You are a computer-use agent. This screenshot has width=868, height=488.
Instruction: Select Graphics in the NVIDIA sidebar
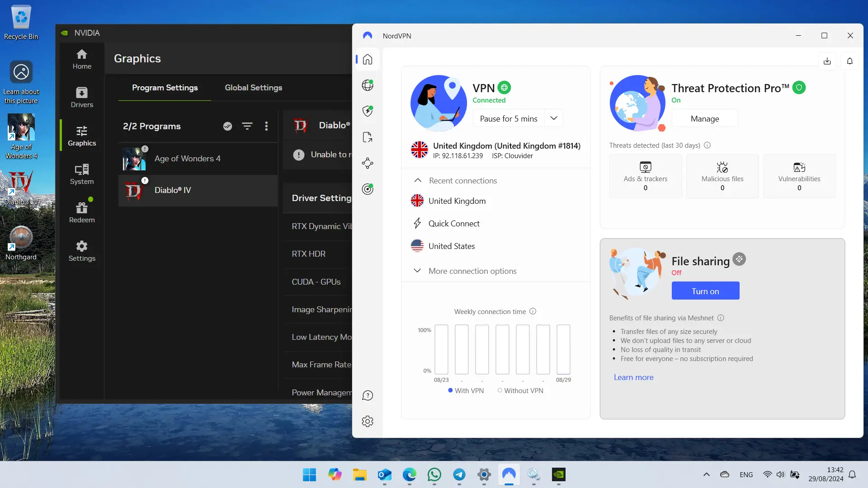[82, 136]
